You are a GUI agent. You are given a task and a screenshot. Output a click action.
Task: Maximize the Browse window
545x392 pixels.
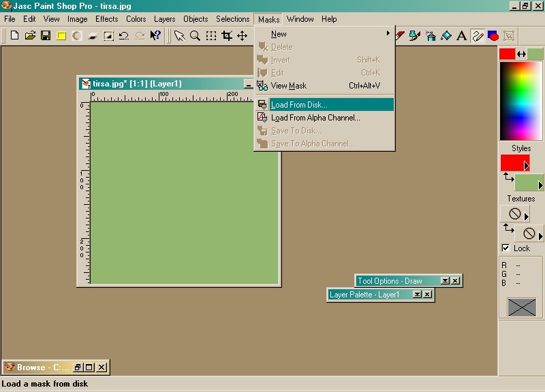point(89,367)
